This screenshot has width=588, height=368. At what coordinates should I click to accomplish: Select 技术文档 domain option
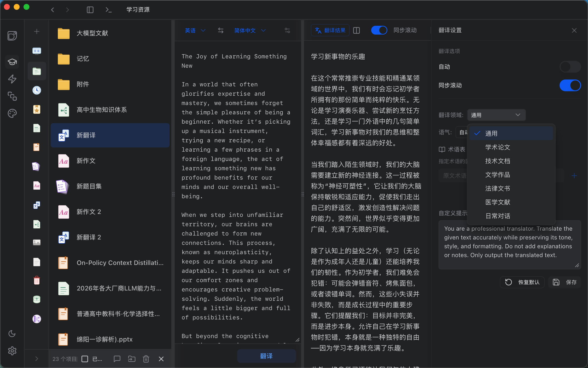pos(511,161)
